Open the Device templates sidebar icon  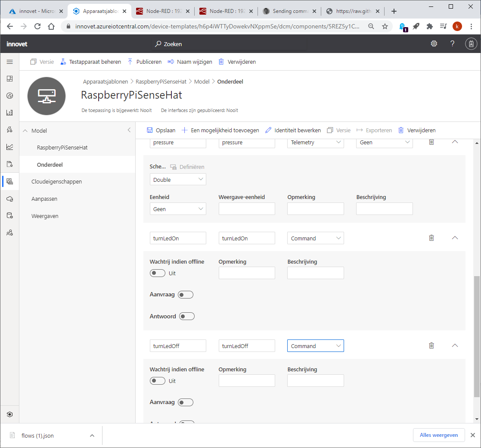[9, 181]
